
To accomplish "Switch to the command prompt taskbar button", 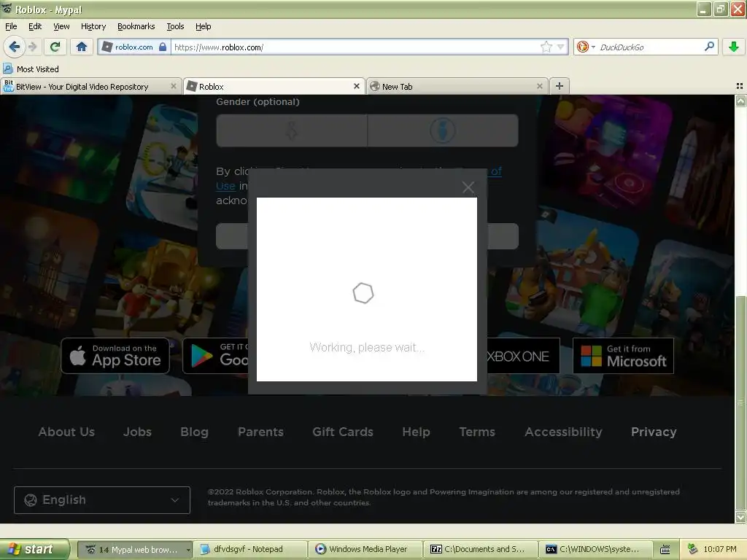I will point(595,550).
